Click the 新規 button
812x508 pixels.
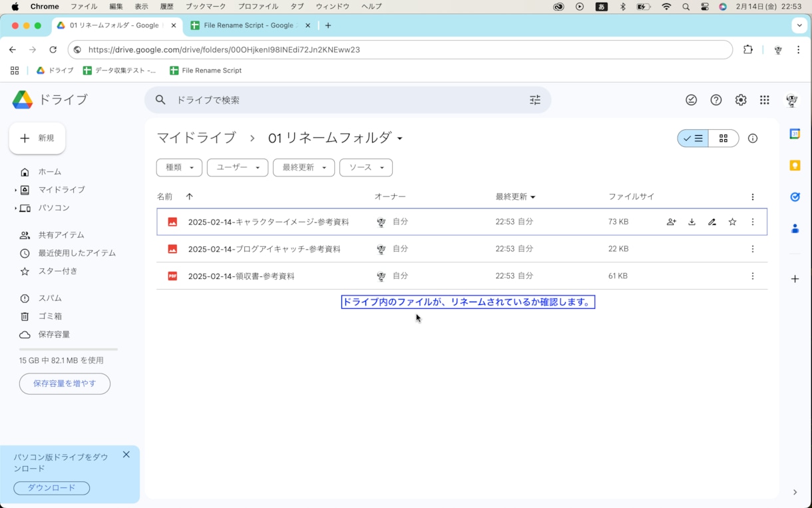pos(37,138)
